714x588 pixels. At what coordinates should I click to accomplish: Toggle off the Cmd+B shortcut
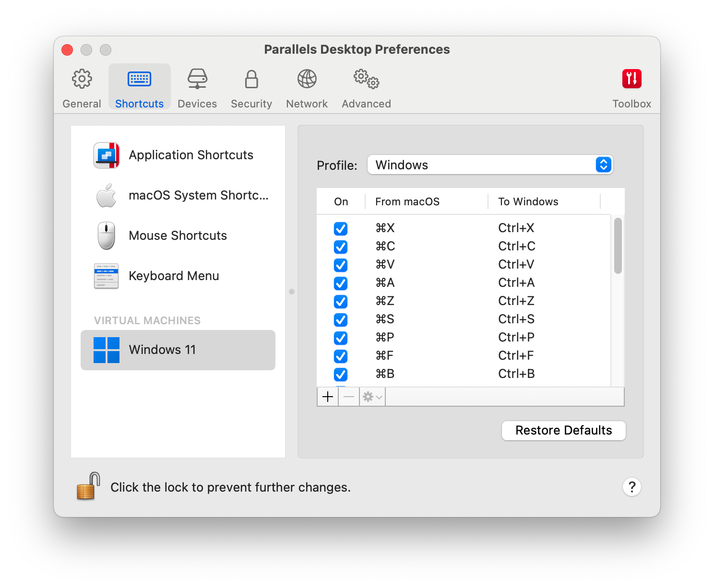pyautogui.click(x=340, y=375)
